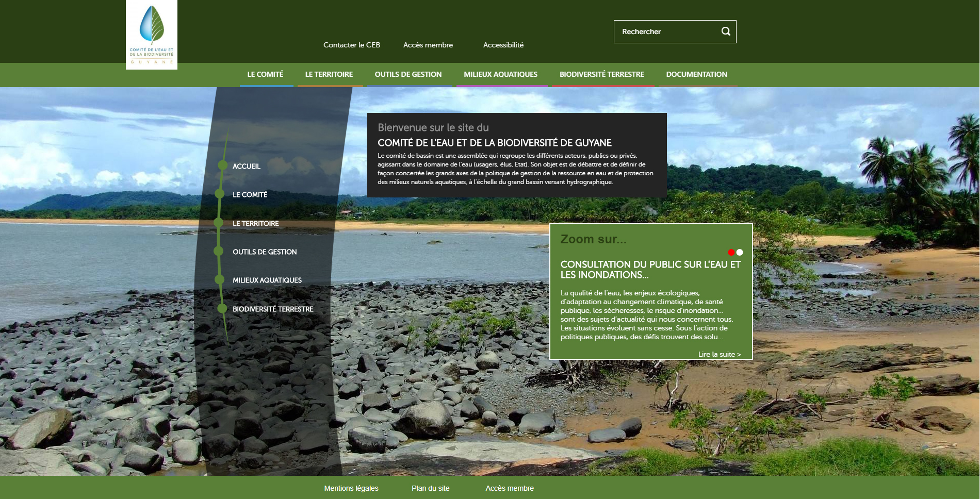The image size is (980, 499).
Task: Select the red carousel dot indicator
Action: tap(731, 252)
